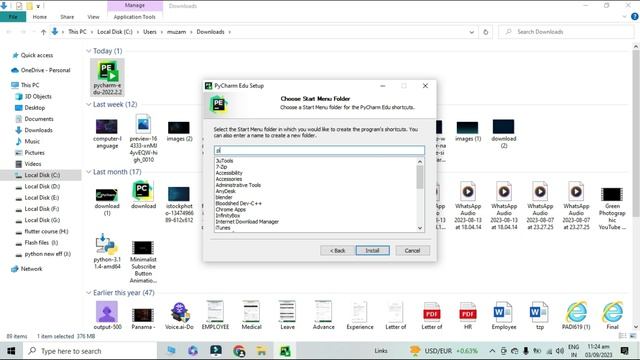Click This PC in the address breadcrumb
Image resolution: width=640 pixels, height=360 pixels.
tap(77, 32)
